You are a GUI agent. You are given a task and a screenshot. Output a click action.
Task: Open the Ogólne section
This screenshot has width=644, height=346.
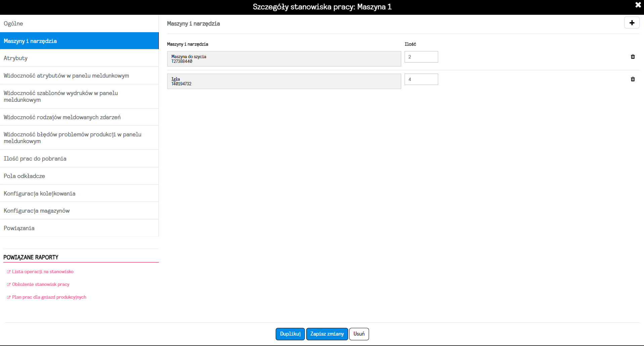coord(79,24)
